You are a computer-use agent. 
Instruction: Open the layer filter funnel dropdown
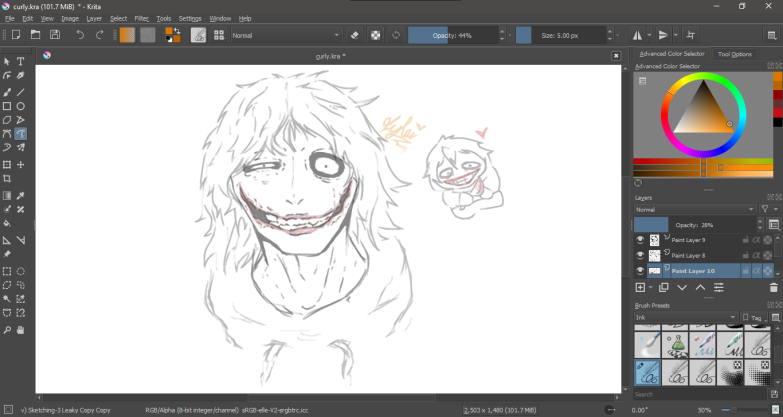769,210
